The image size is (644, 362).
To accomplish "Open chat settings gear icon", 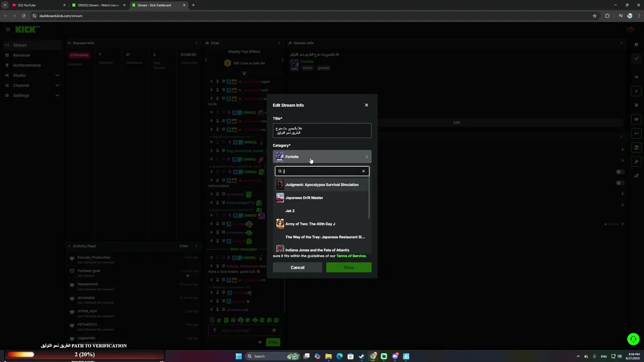I will point(260,342).
